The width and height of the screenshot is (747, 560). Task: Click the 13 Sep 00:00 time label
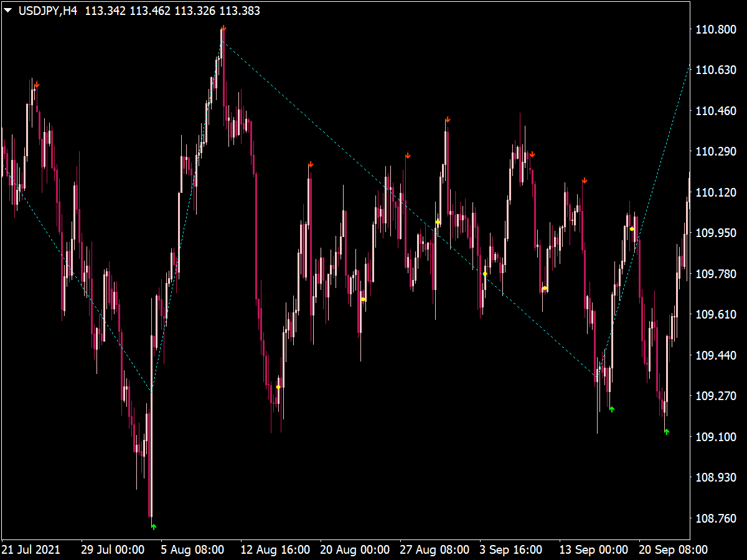coord(594,550)
